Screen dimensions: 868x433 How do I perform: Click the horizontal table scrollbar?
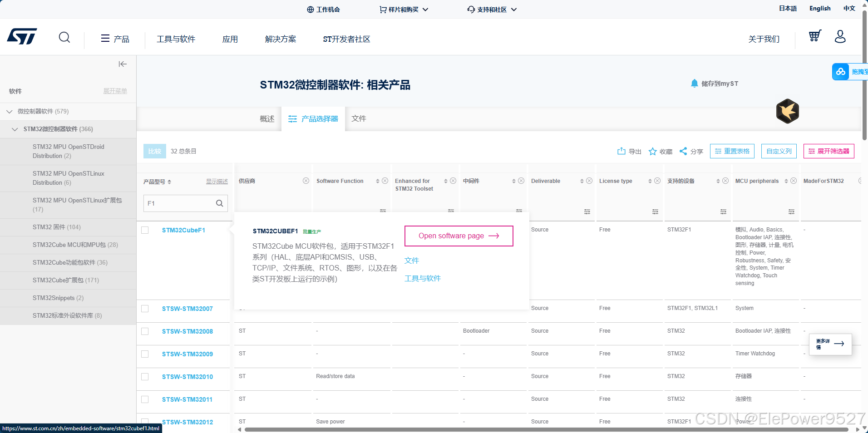tap(546, 429)
